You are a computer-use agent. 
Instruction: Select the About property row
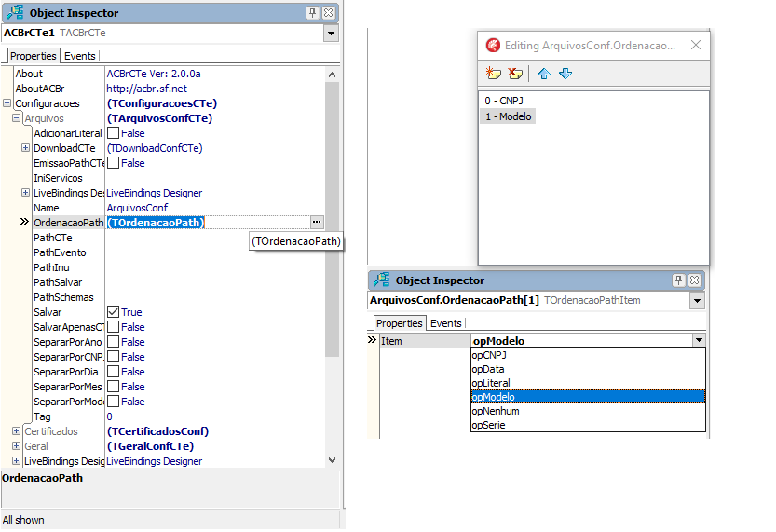pos(169,74)
